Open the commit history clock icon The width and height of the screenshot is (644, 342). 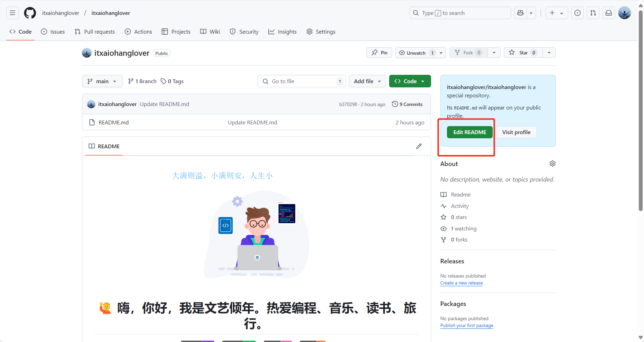click(395, 104)
